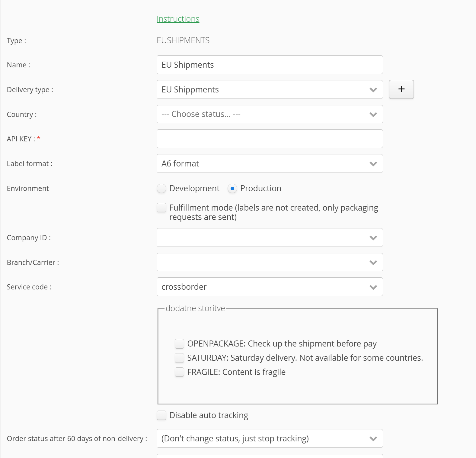Click the Branch/Carrier label
Viewport: 476px width, 458px height.
pos(33,262)
